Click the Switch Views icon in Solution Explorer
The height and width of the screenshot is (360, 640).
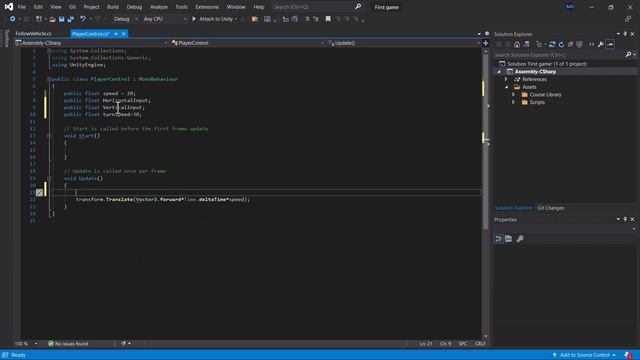[526, 44]
